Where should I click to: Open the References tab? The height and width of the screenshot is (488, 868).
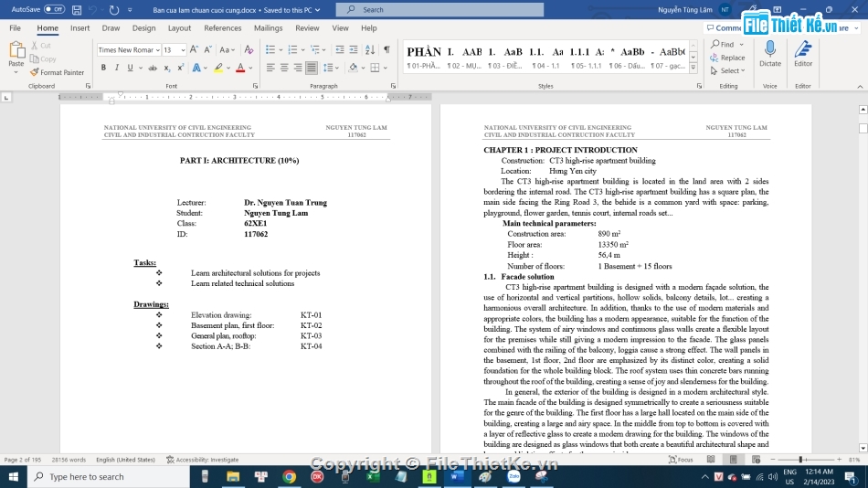point(223,27)
